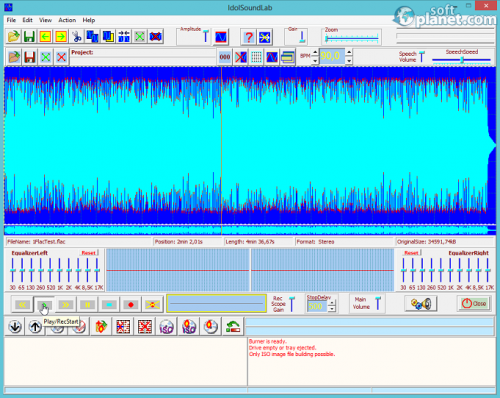Click the red-framed waveform icon beside Amplitude
The width and height of the screenshot is (500, 398).
tap(220, 37)
